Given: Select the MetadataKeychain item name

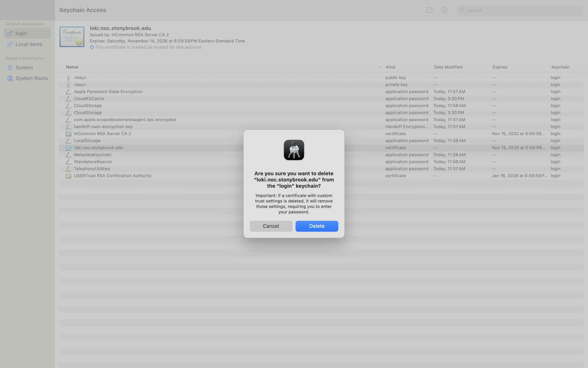Looking at the screenshot, I should pyautogui.click(x=93, y=155).
